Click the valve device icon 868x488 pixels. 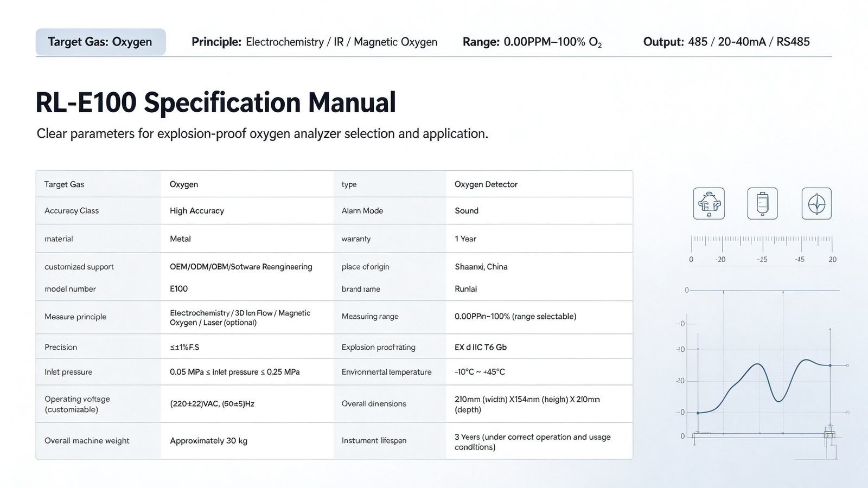click(x=709, y=203)
